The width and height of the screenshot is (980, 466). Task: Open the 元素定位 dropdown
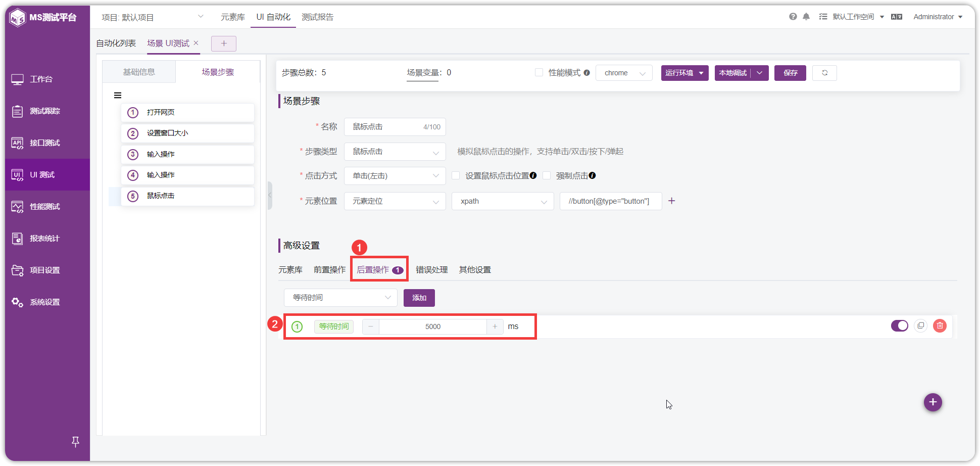pyautogui.click(x=395, y=201)
